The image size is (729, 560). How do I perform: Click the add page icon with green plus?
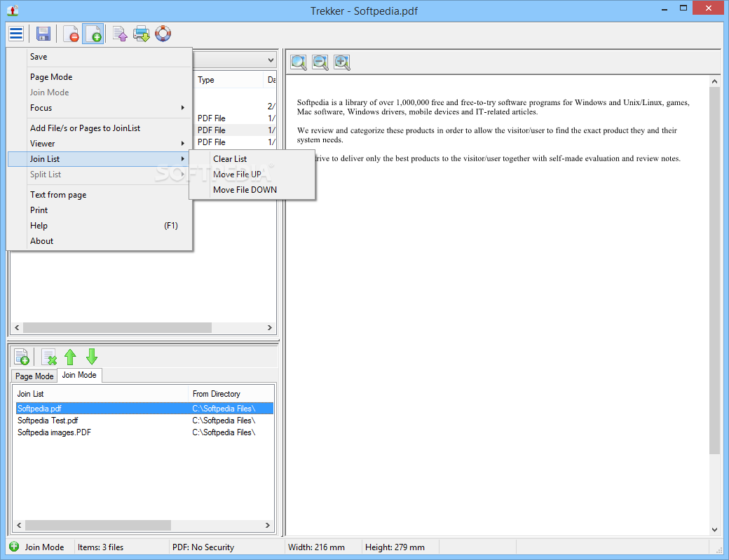[x=93, y=34]
